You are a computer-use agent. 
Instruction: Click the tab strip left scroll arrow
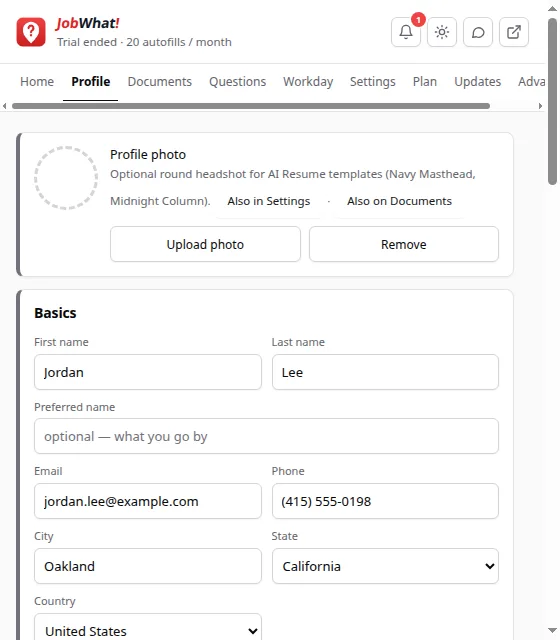[4, 106]
